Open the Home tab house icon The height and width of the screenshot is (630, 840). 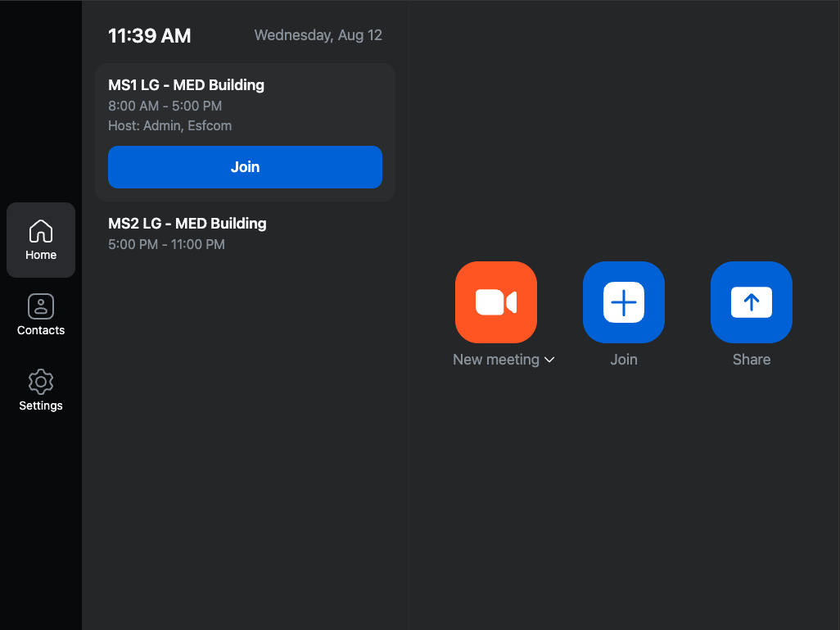pyautogui.click(x=41, y=231)
